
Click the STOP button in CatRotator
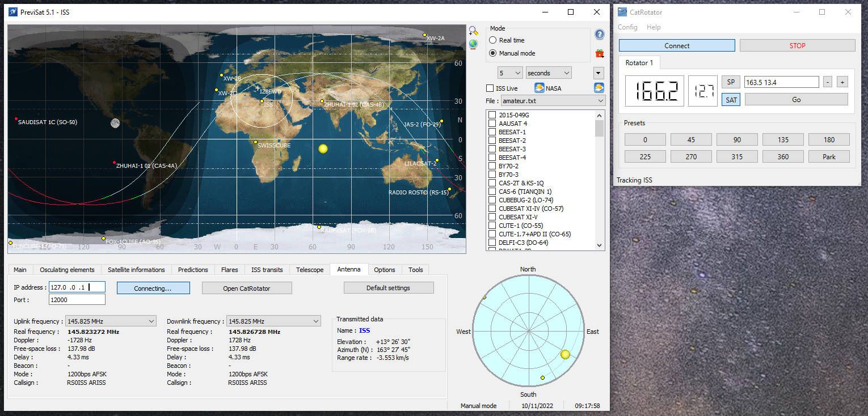798,46
